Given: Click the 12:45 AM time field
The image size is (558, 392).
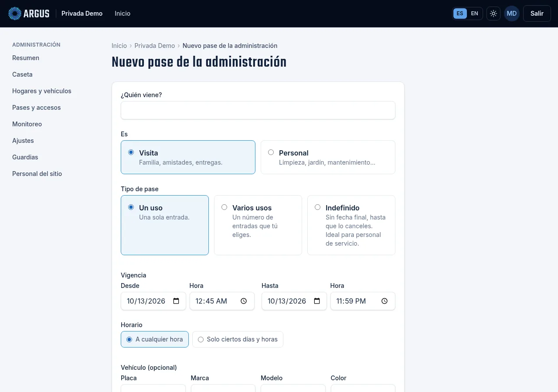Looking at the screenshot, I should [222, 301].
